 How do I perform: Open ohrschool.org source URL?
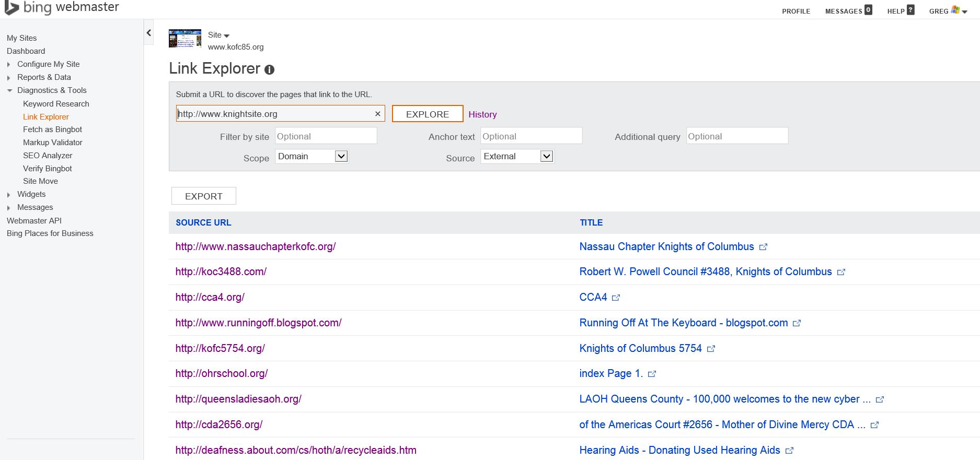tap(222, 373)
